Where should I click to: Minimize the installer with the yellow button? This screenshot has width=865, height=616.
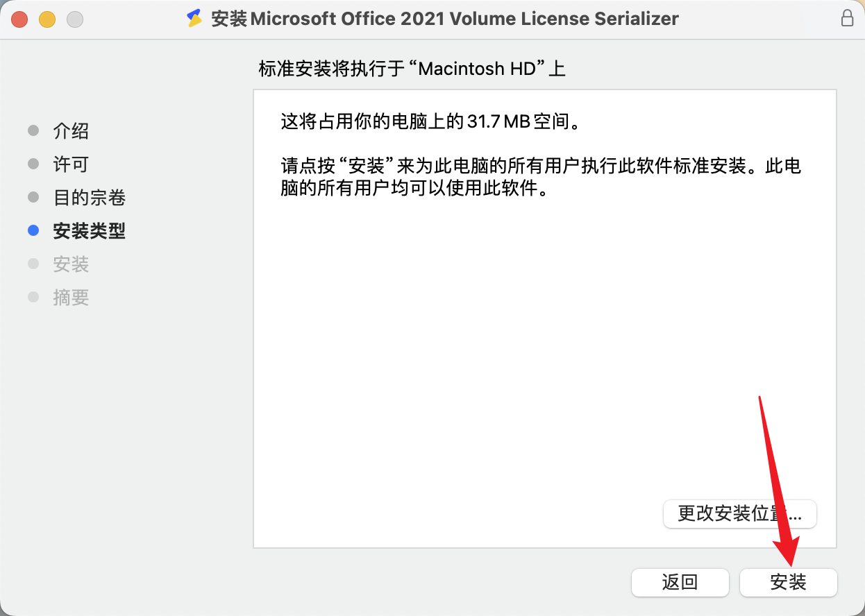tap(47, 19)
